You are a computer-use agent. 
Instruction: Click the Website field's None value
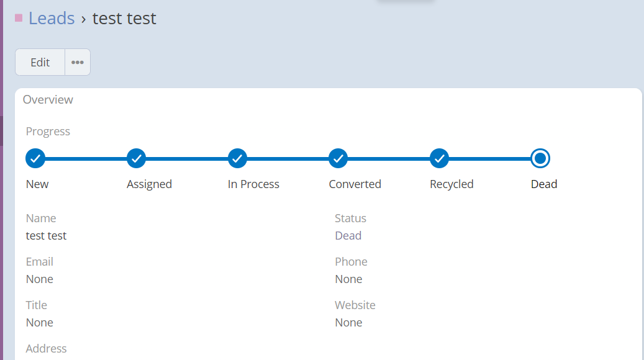348,323
